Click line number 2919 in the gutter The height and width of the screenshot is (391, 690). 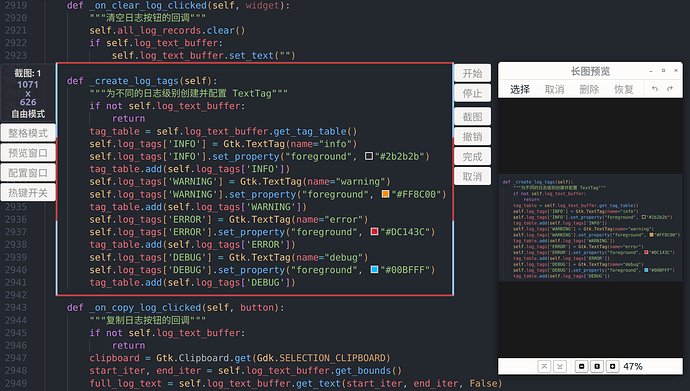pos(16,6)
